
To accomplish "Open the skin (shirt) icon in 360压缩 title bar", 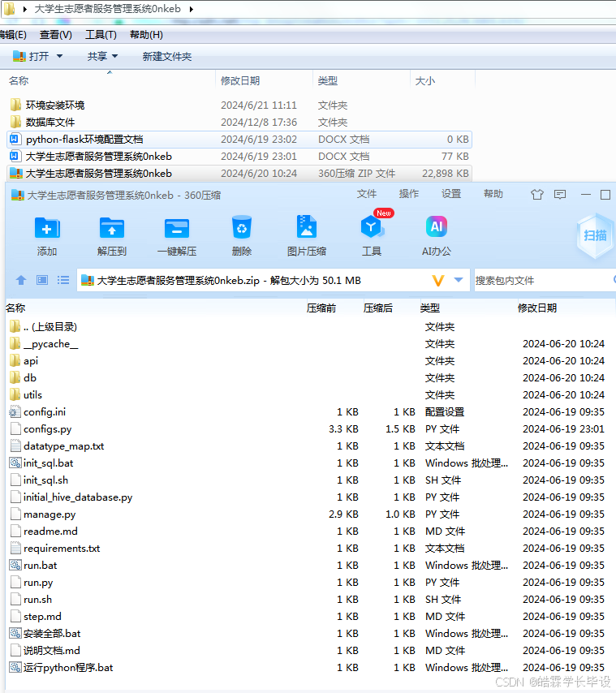I will 537,195.
